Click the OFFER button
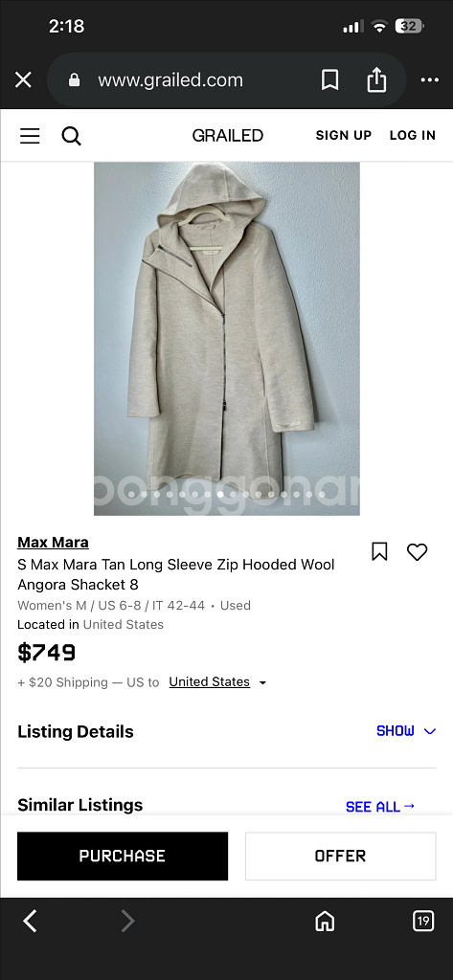The image size is (453, 980). (340, 857)
